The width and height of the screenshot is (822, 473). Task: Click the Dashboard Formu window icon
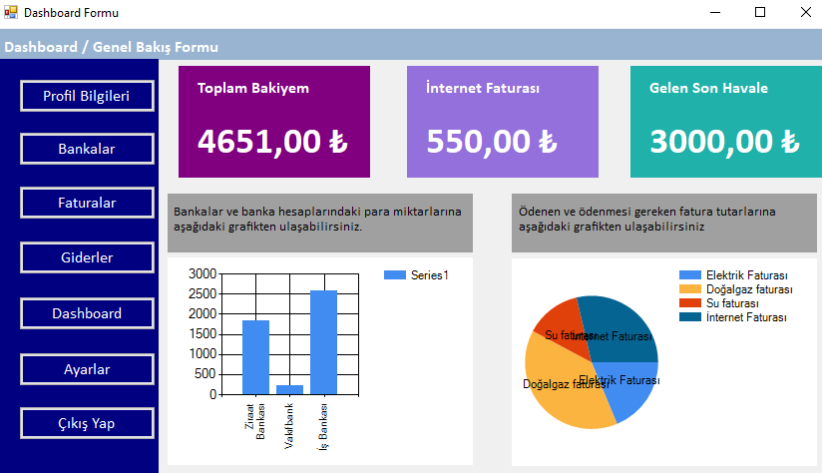[x=11, y=12]
